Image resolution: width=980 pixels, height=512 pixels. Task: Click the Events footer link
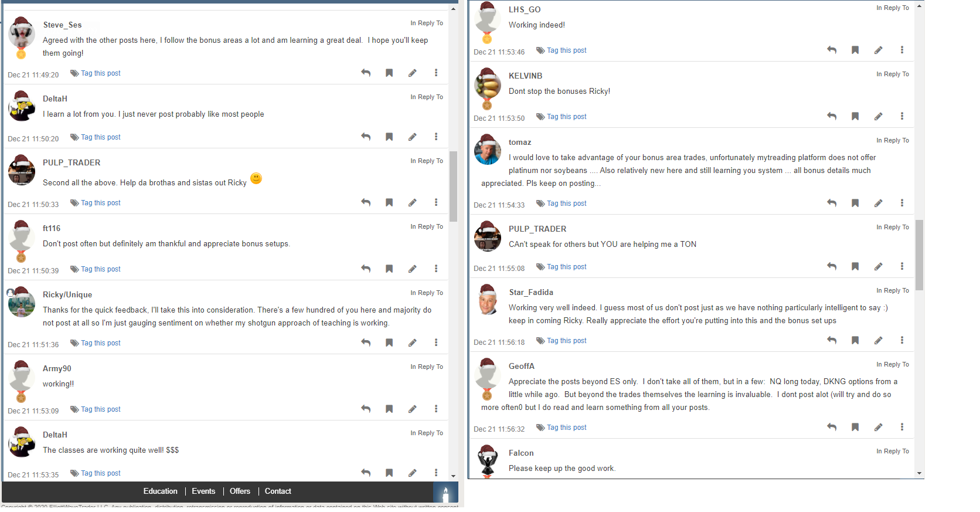[x=203, y=491]
